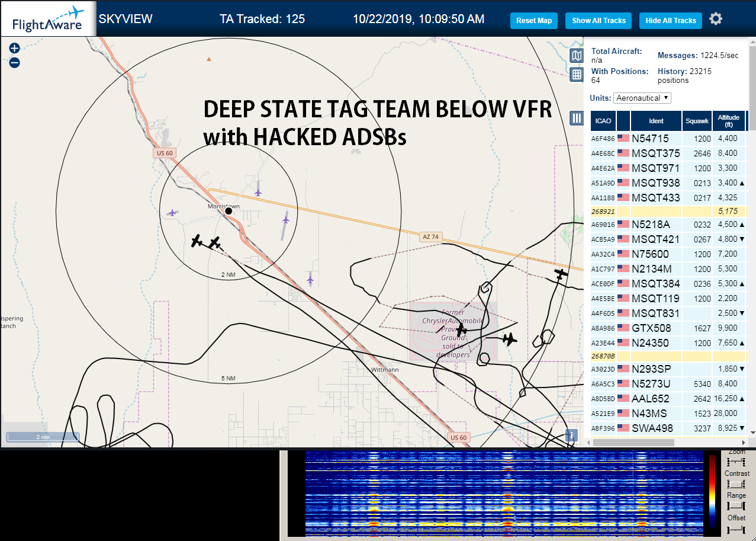Select aircraft row MSQT119
The width and height of the screenshot is (756, 541).
coord(668,298)
